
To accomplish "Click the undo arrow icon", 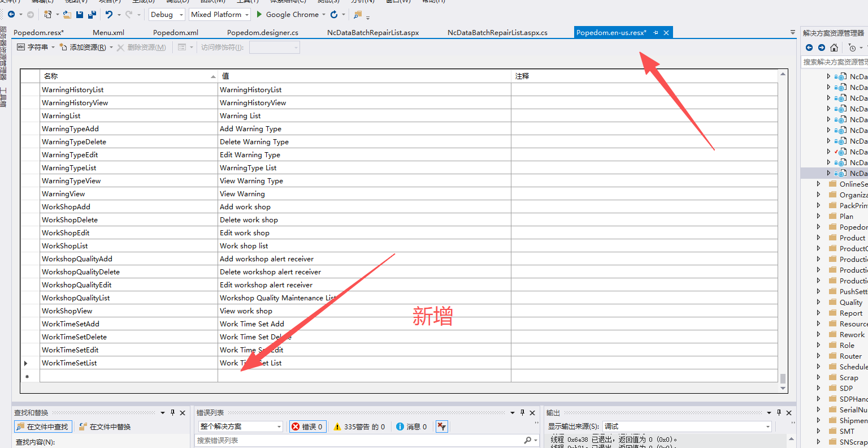I will (109, 14).
